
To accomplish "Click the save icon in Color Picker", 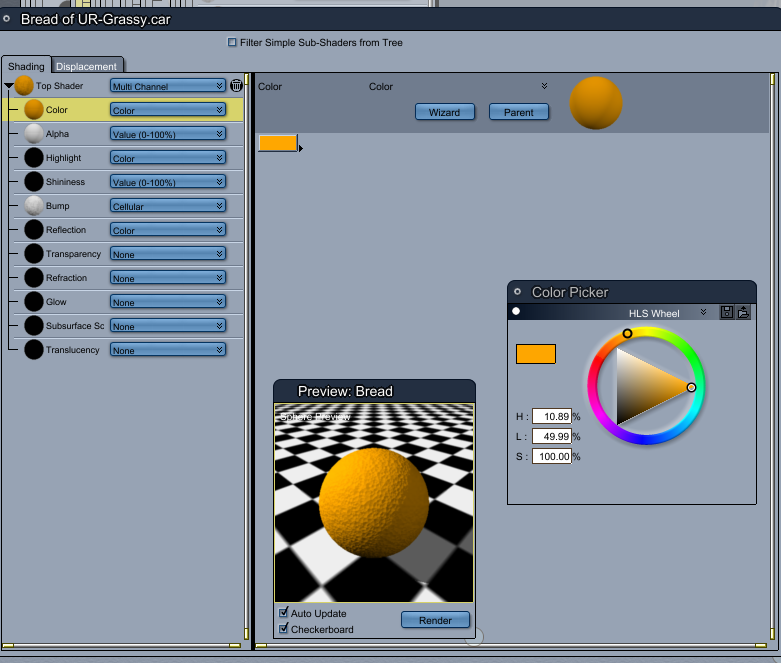I will pos(727,312).
